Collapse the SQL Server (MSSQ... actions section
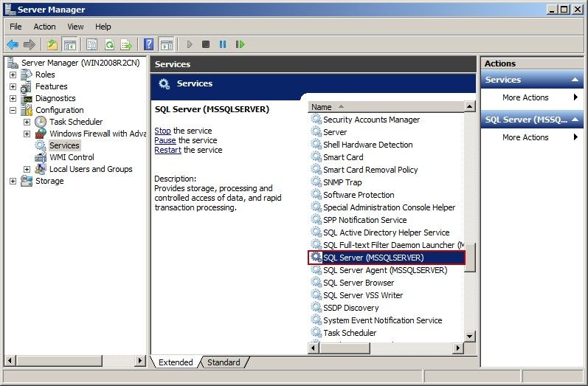This screenshot has height=386, width=588. click(x=575, y=120)
